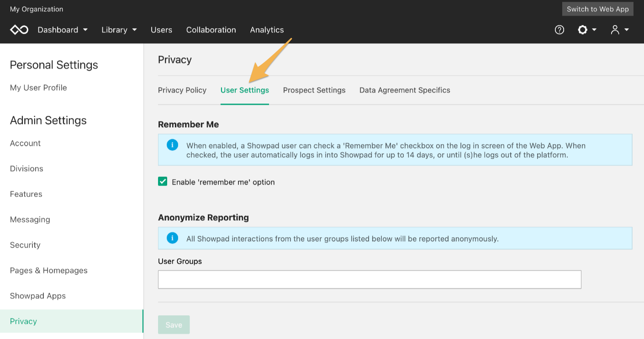The height and width of the screenshot is (339, 644).
Task: Switch to the Prospect Settings tab
Action: pos(314,90)
